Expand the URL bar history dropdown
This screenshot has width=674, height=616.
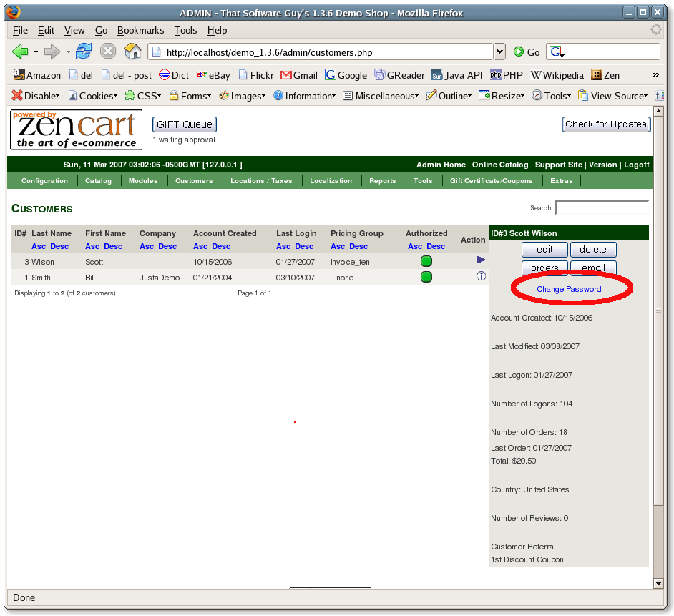pyautogui.click(x=499, y=52)
